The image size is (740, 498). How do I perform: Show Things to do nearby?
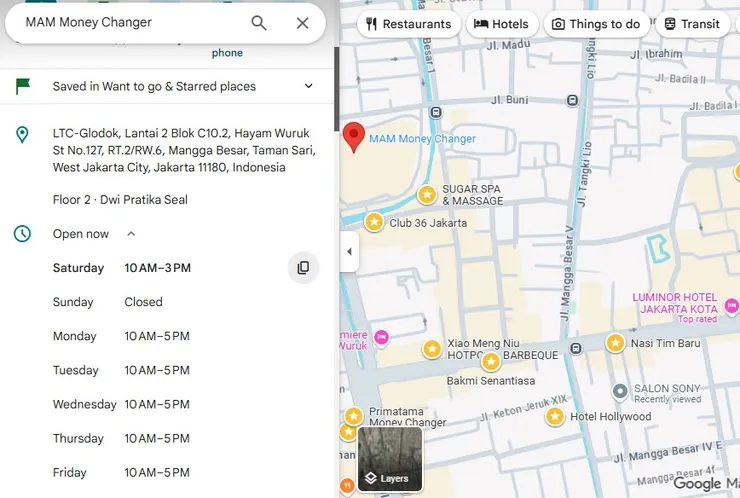[596, 24]
